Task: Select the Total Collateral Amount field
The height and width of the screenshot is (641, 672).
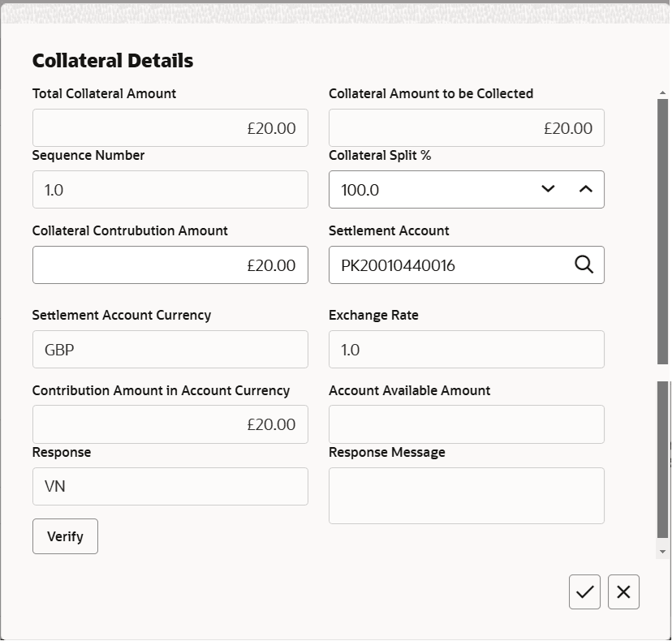Action: (x=170, y=127)
